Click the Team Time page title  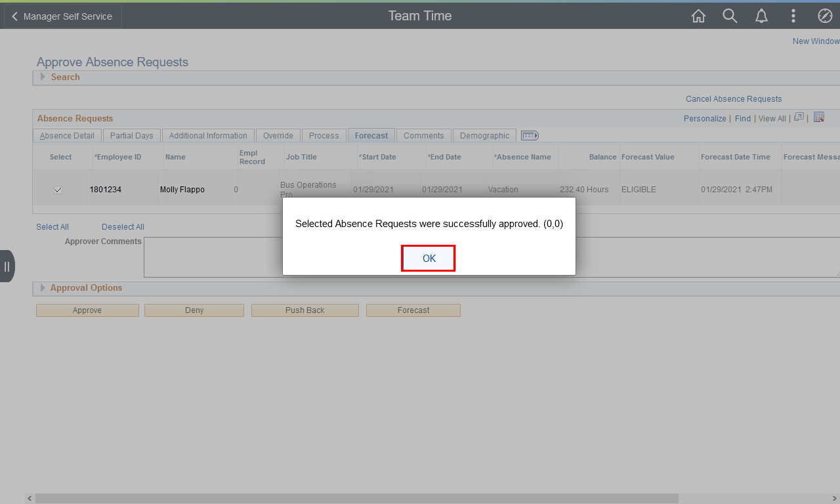[420, 16]
